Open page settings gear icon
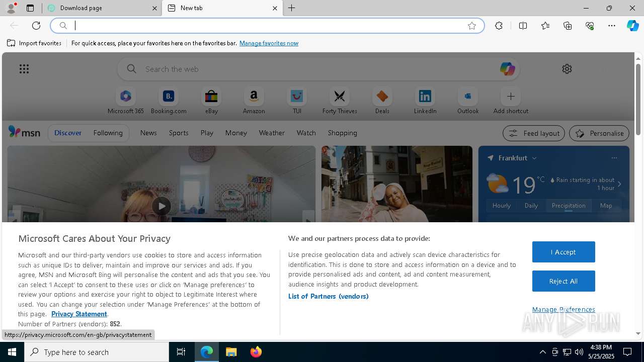 pos(567,69)
